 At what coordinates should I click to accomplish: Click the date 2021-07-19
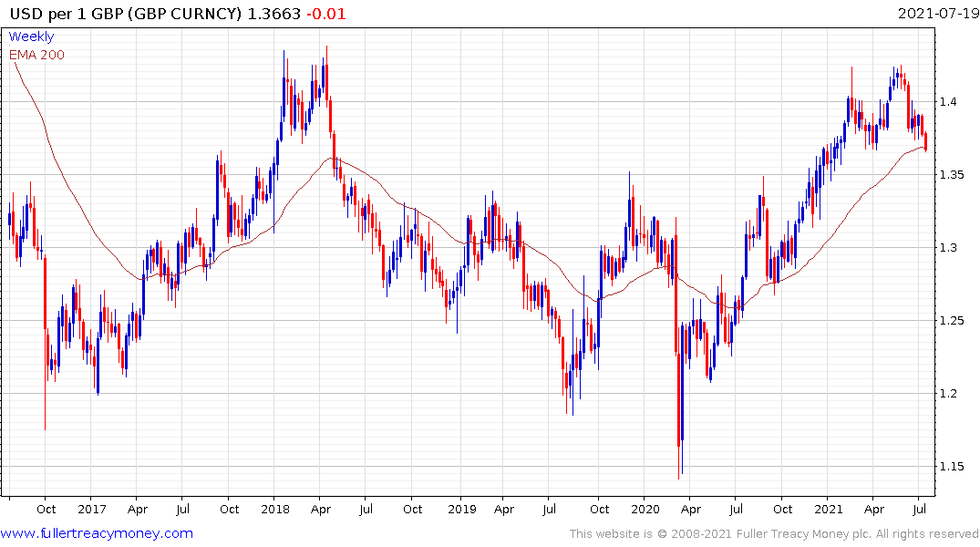[x=938, y=13]
